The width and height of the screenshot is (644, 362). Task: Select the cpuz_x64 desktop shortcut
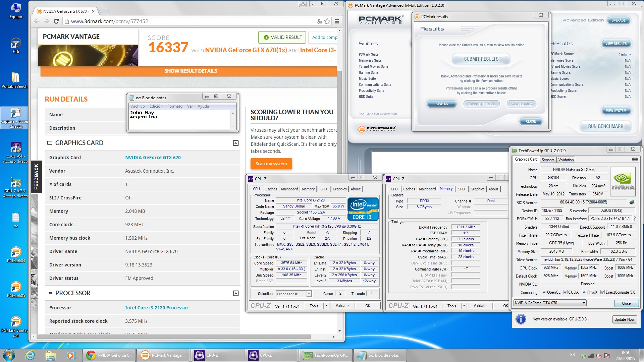pyautogui.click(x=16, y=153)
